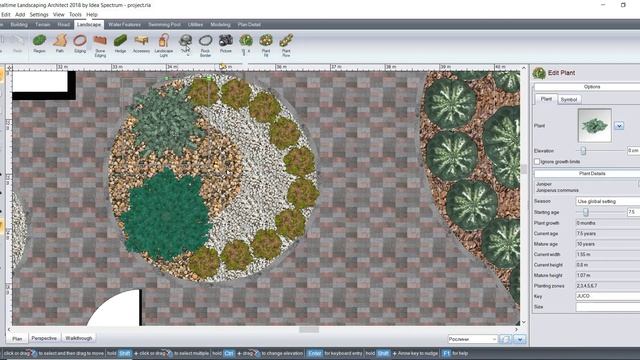Image resolution: width=640 pixels, height=360 pixels.
Task: Select the Stone Edging tool
Action: tap(100, 45)
